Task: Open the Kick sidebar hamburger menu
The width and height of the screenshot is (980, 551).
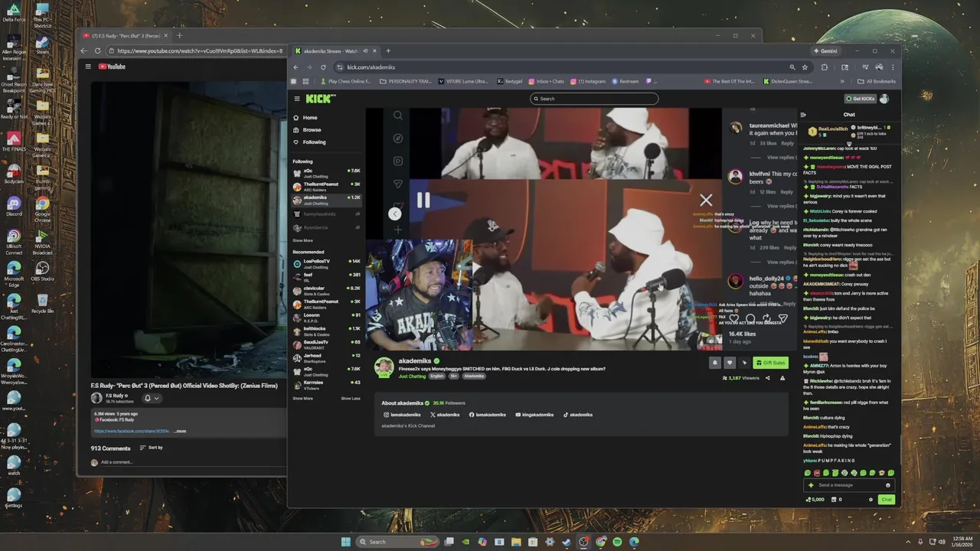Action: coord(297,99)
